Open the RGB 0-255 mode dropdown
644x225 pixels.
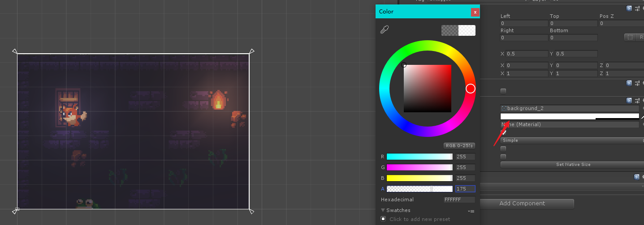[x=459, y=146]
